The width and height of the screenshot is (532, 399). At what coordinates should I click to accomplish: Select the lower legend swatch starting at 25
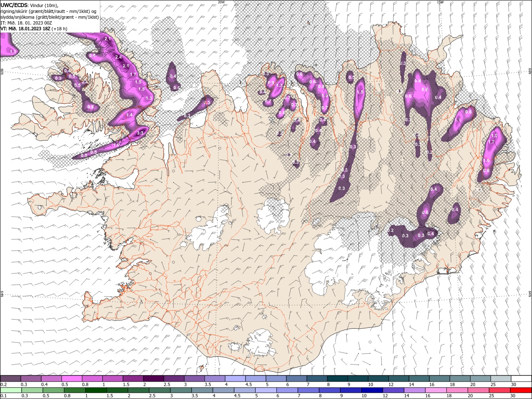[x=499, y=390]
